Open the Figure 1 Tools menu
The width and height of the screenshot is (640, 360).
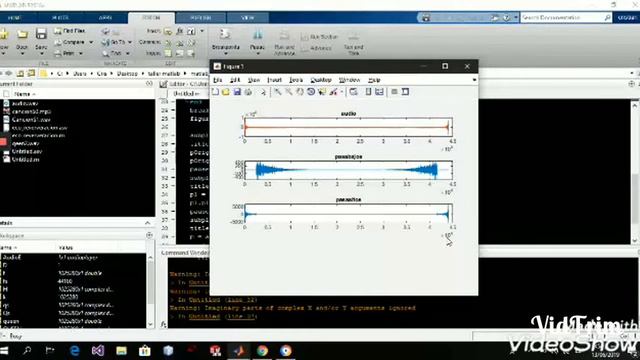click(x=296, y=80)
